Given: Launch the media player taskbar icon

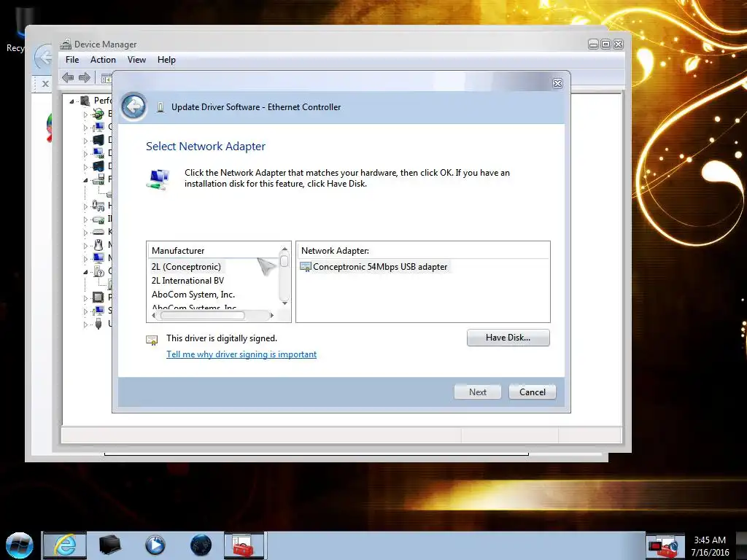Looking at the screenshot, I should point(155,545).
